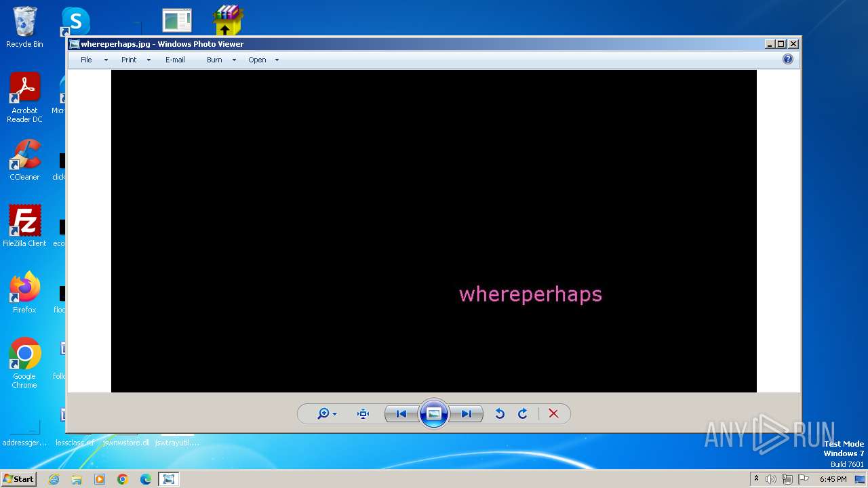Select the jswtrayutil desktop file
The image size is (868, 488).
pos(178,443)
